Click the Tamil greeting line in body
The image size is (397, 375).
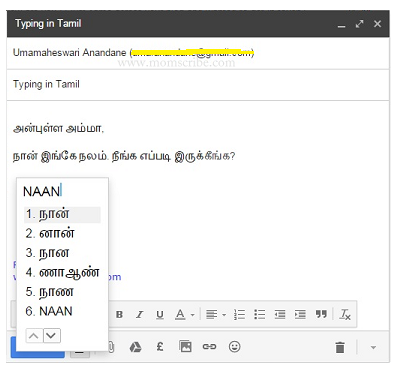point(58,129)
